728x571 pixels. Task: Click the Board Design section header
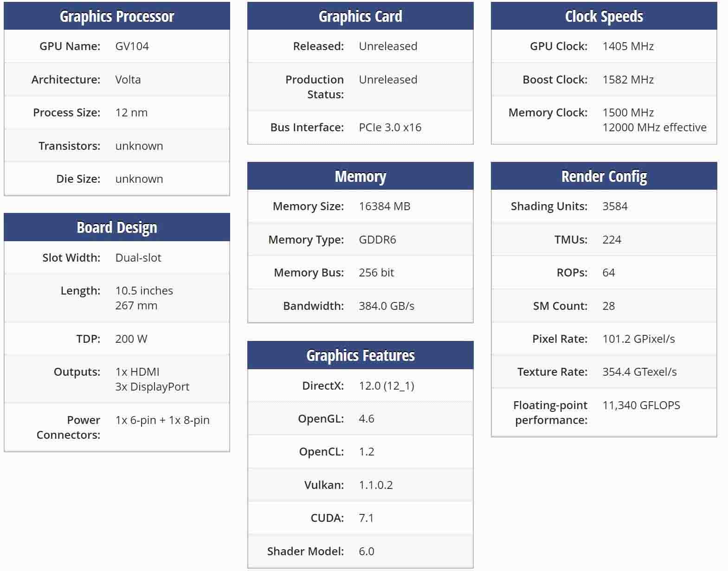(117, 227)
